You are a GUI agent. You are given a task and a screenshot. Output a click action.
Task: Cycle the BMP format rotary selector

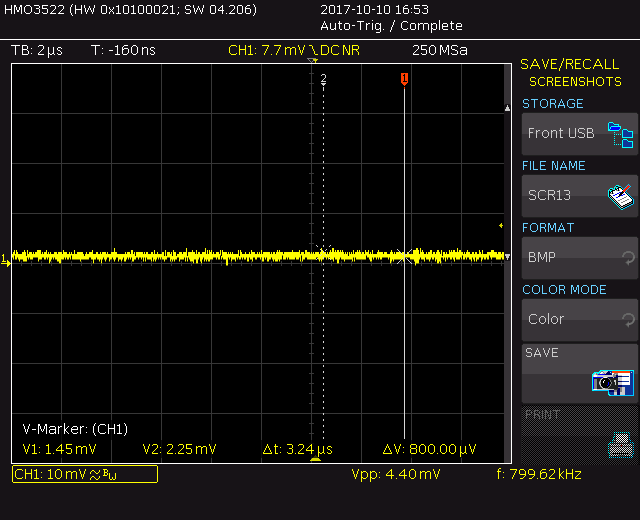point(627,258)
